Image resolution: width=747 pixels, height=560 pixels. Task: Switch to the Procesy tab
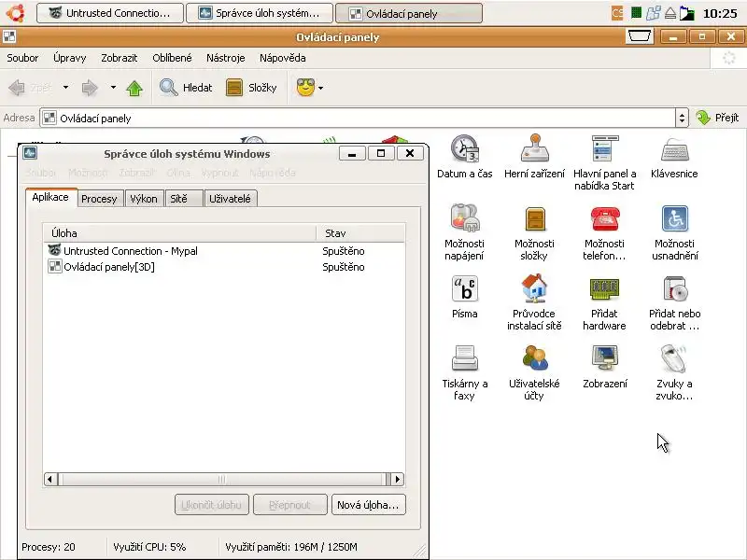click(99, 199)
